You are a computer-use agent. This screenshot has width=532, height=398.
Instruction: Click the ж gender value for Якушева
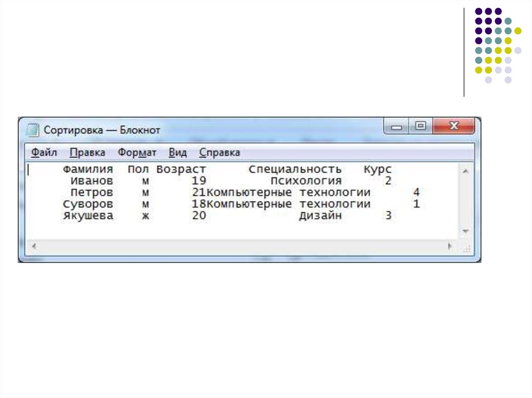coord(145,216)
